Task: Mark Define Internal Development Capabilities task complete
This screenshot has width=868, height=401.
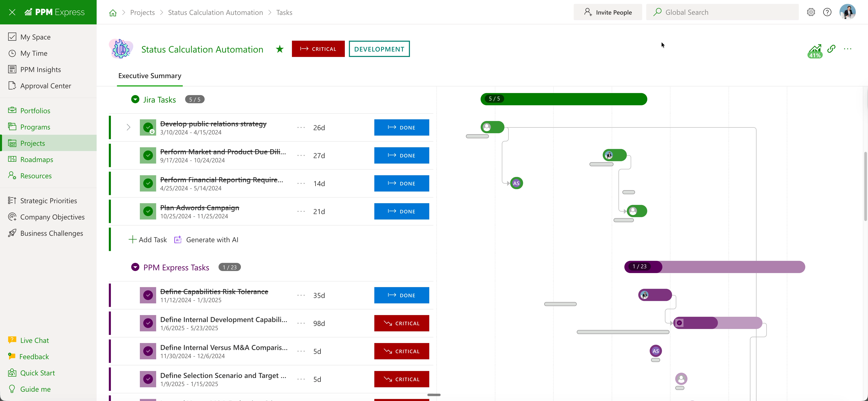Action: (x=148, y=323)
